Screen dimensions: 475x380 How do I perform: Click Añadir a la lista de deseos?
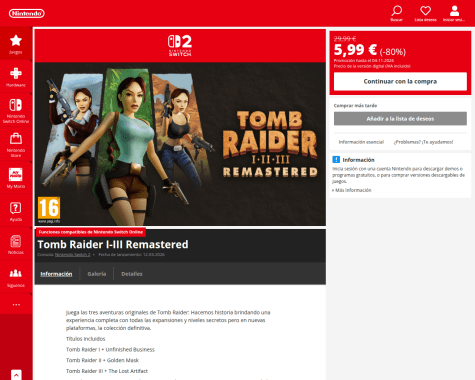[400, 119]
